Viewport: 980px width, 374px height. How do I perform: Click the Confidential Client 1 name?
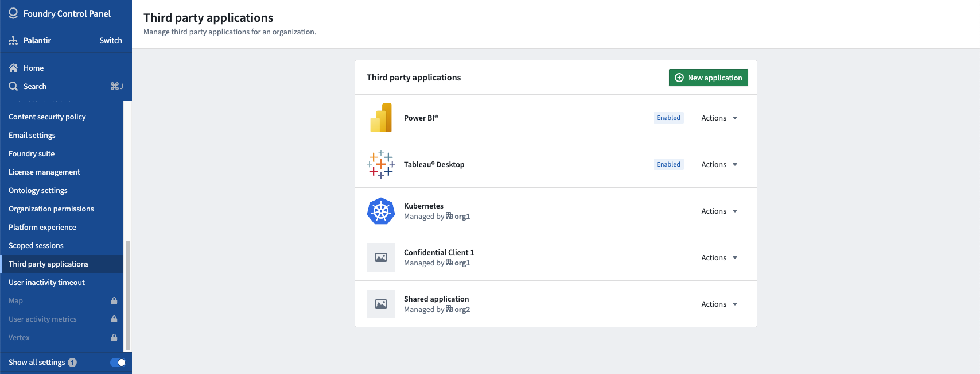[x=439, y=252]
